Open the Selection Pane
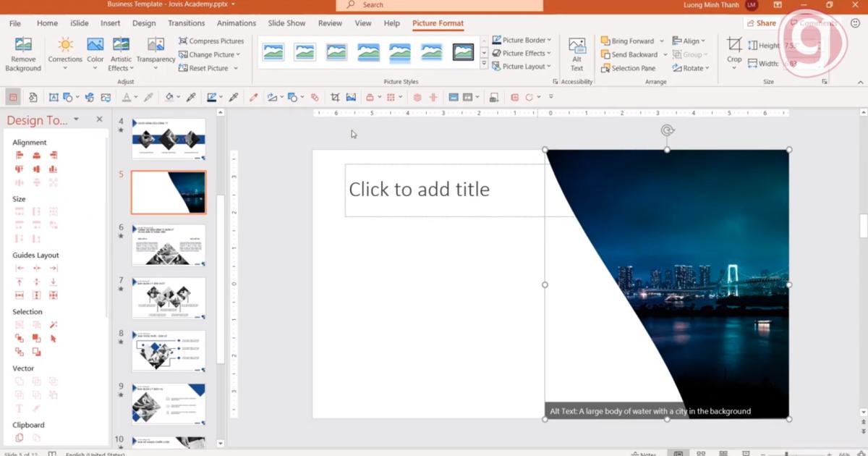 coord(628,67)
